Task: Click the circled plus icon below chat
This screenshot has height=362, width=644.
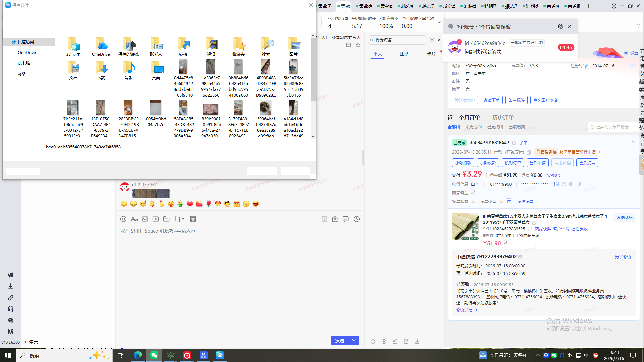Action: (x=384, y=342)
